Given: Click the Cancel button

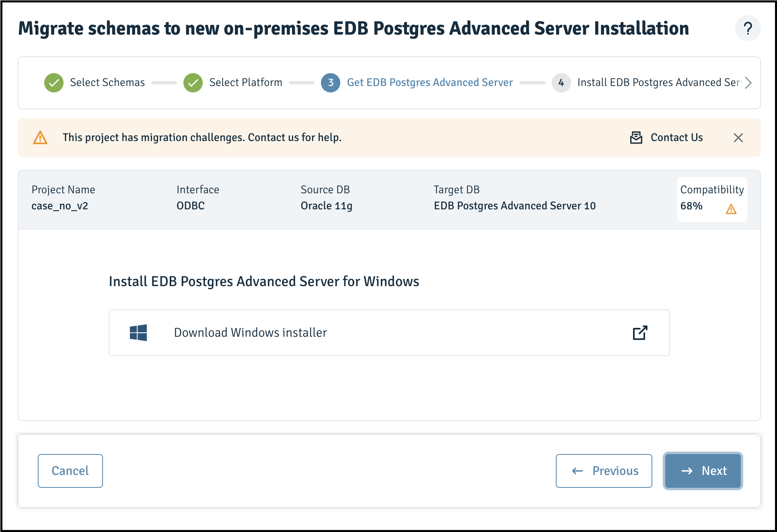Looking at the screenshot, I should (x=70, y=471).
